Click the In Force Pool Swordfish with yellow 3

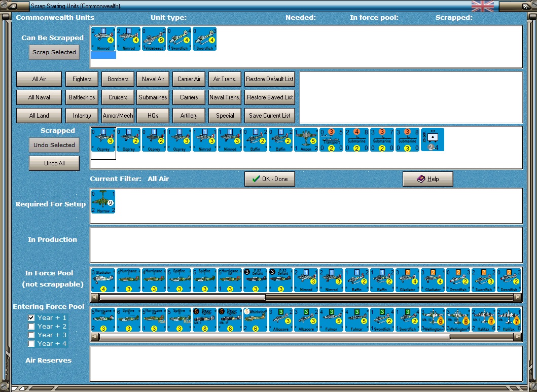tap(483, 280)
